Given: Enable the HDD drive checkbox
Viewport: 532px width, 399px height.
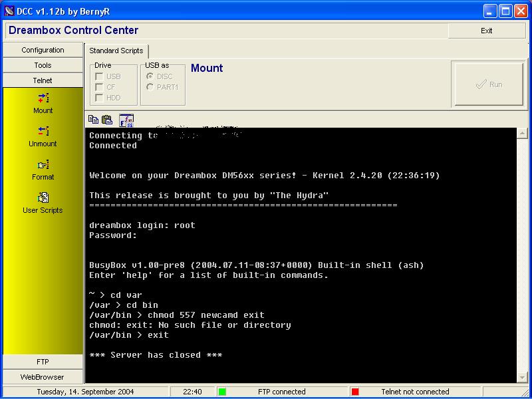Looking at the screenshot, I should tap(99, 98).
